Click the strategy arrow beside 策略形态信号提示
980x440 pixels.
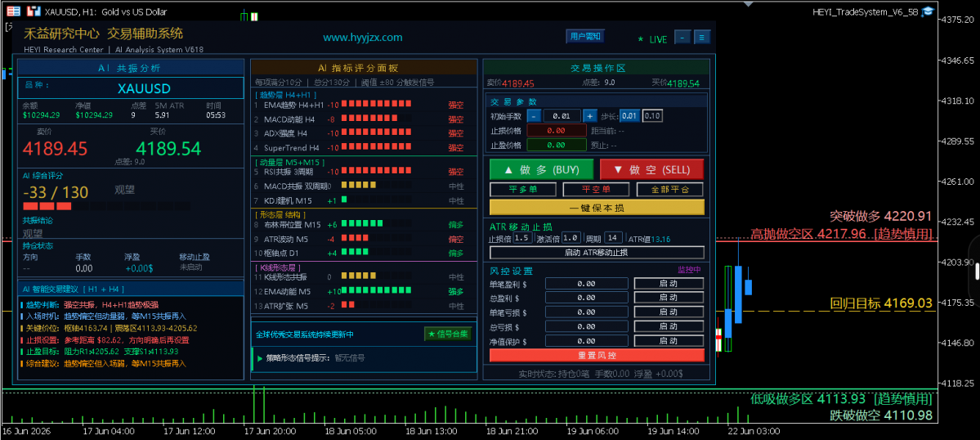pyautogui.click(x=260, y=358)
